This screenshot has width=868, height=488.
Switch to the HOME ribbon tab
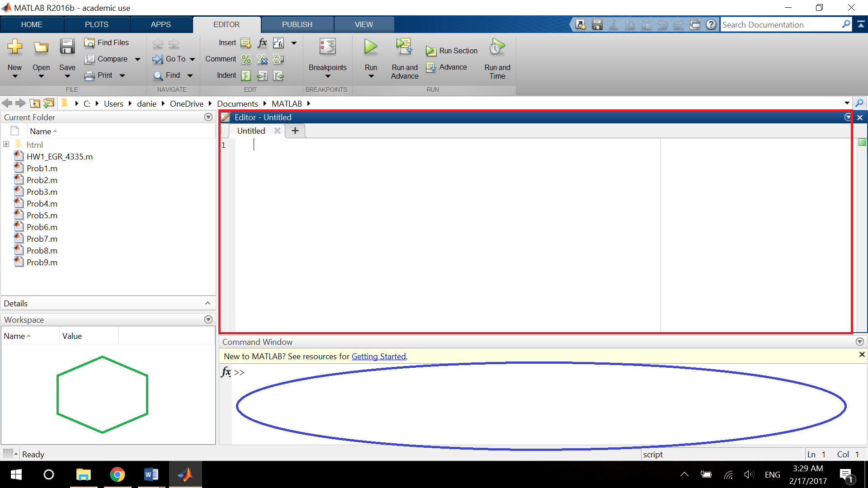[x=32, y=24]
